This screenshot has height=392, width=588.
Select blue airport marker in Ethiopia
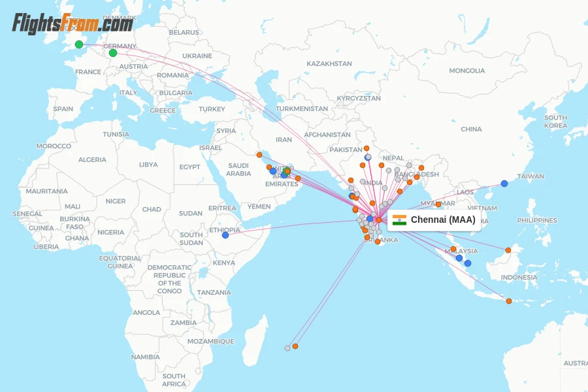pyautogui.click(x=225, y=235)
